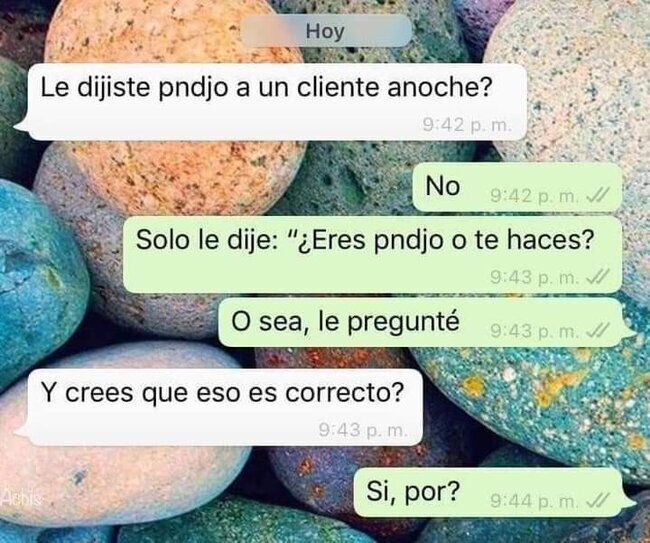Screen dimensions: 650x543
Task: Tap 9:44 p. m. timestamp on "Si, por?"
Action: click(x=535, y=501)
